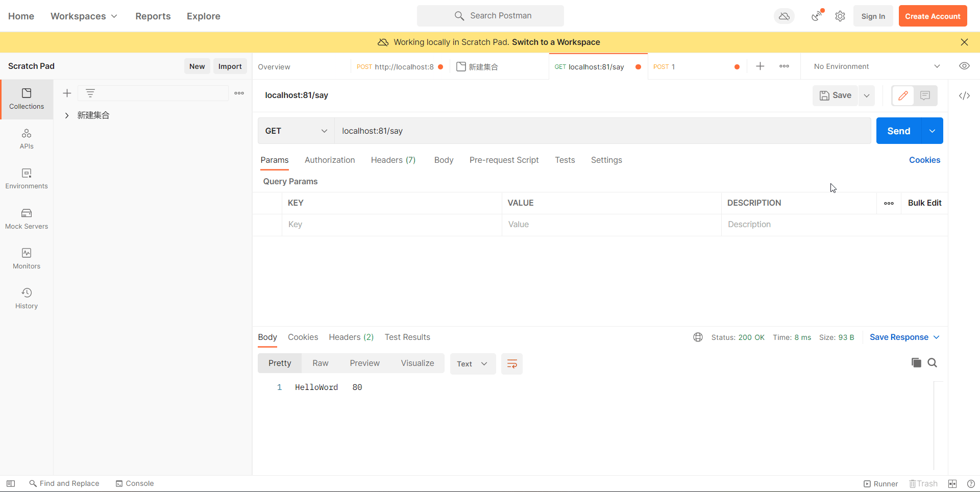
Task: Open query params column options
Action: (x=889, y=203)
